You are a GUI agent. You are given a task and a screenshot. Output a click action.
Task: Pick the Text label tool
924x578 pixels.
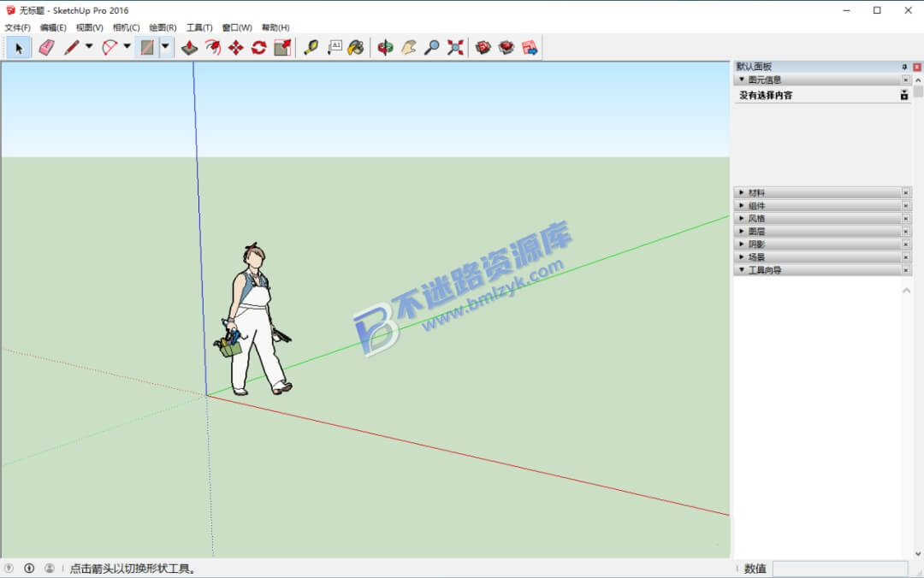[x=335, y=48]
